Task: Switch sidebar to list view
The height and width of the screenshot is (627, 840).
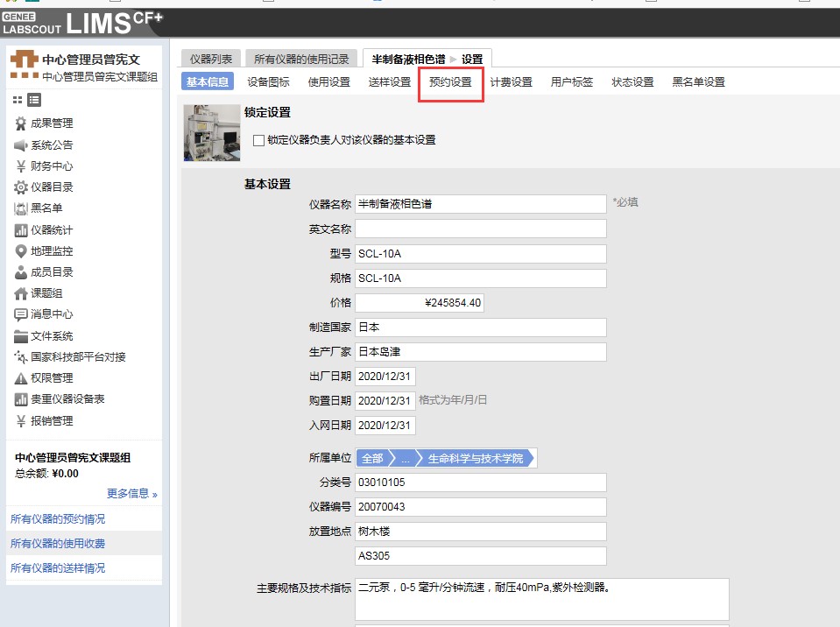Action: coord(34,100)
